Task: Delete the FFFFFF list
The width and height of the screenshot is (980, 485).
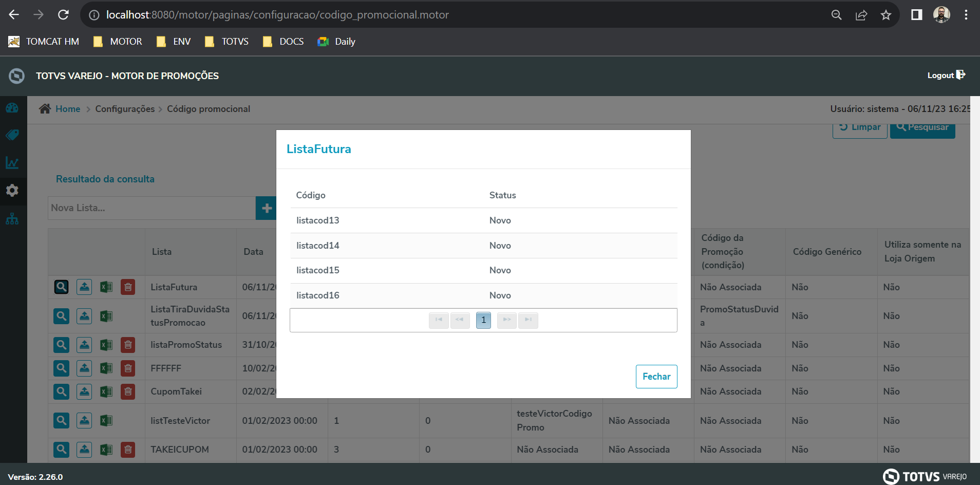Action: [x=128, y=368]
